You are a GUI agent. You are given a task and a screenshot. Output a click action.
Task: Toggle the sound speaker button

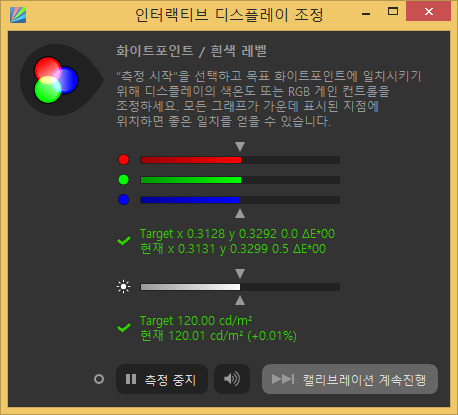click(232, 379)
